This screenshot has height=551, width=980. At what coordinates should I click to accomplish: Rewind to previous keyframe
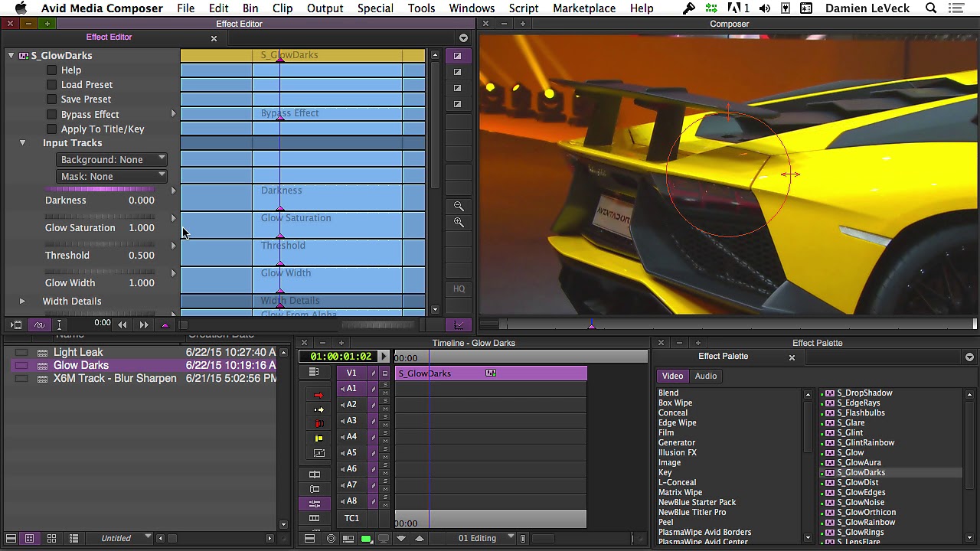coord(122,324)
